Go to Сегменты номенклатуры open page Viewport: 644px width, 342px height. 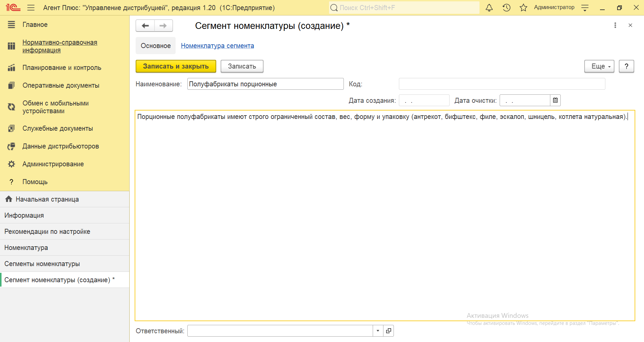pyautogui.click(x=42, y=264)
